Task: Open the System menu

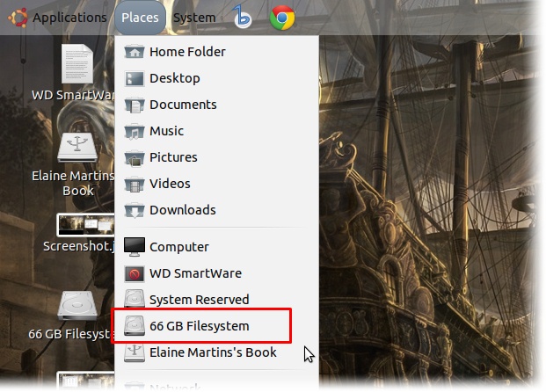Action: [194, 18]
